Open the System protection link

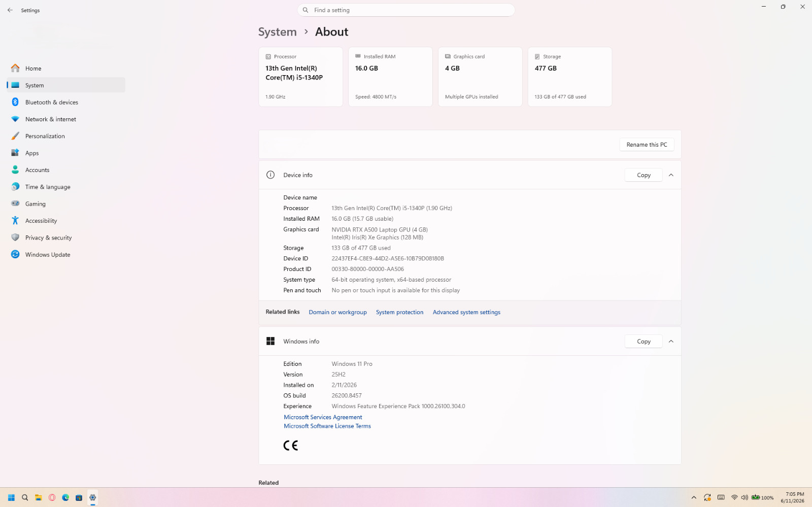click(x=399, y=312)
